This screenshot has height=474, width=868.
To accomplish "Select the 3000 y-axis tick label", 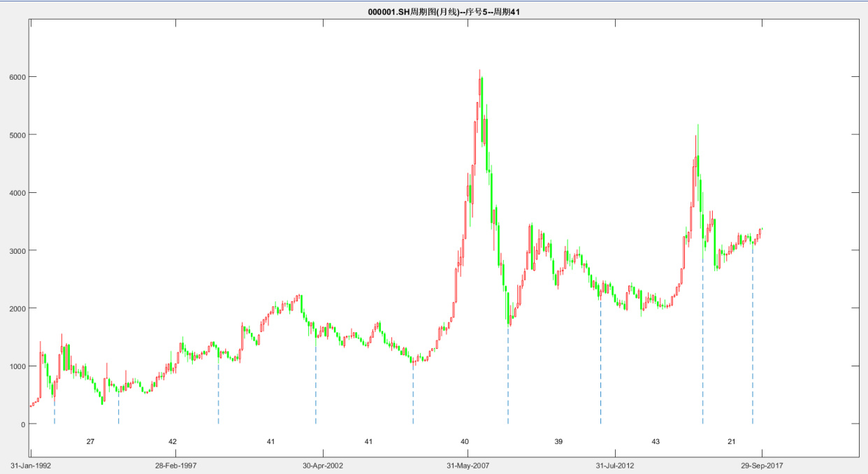I will (x=17, y=251).
